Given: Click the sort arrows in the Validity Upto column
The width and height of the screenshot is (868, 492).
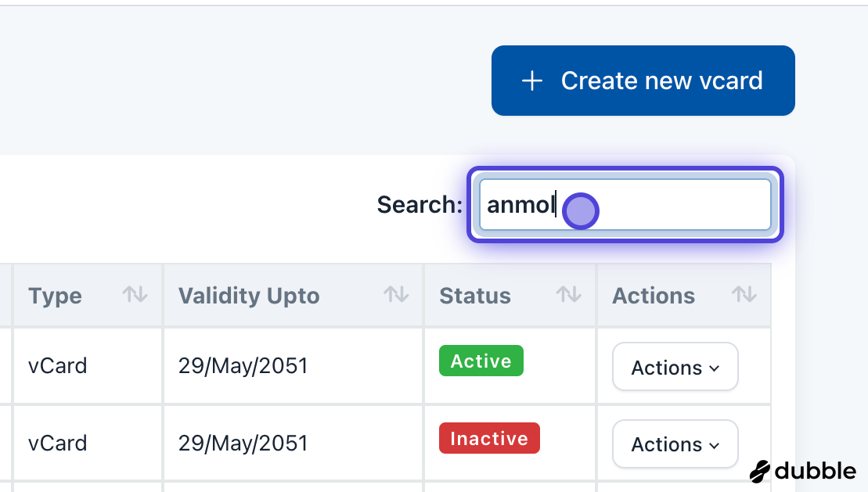Looking at the screenshot, I should [395, 295].
